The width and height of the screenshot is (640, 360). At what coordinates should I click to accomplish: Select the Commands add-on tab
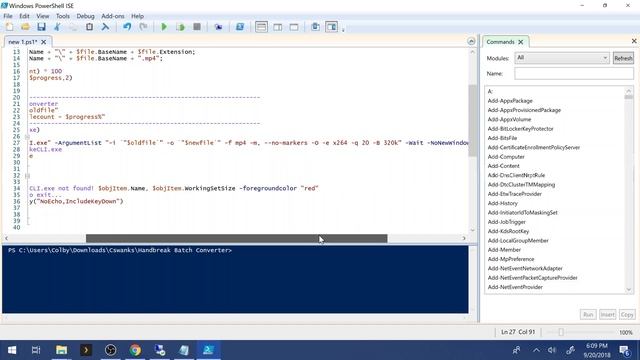[x=500, y=42]
